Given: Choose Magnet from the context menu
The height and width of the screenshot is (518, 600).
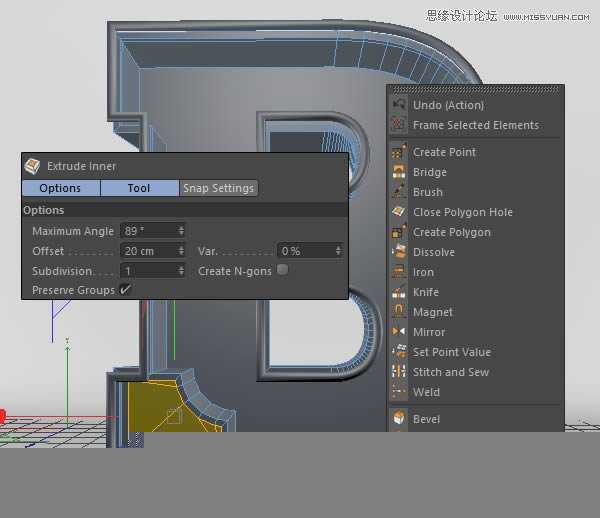Looking at the screenshot, I should tap(433, 312).
